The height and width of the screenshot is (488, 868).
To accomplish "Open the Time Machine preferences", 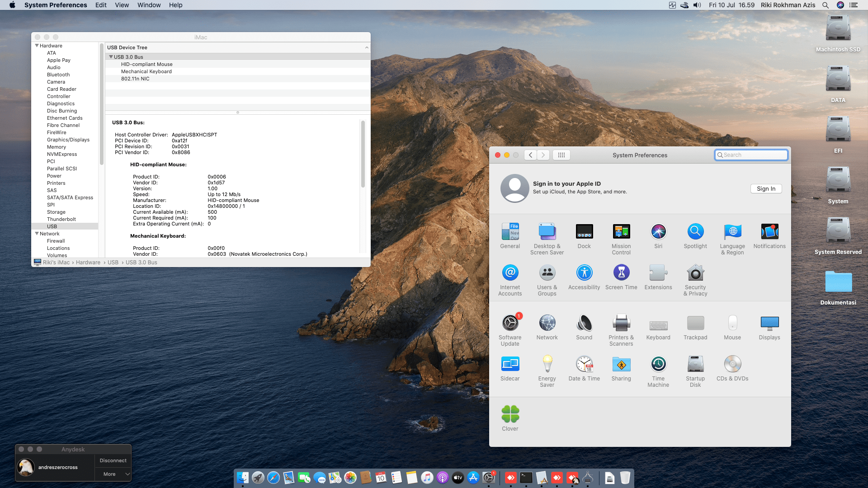I will pyautogui.click(x=658, y=365).
